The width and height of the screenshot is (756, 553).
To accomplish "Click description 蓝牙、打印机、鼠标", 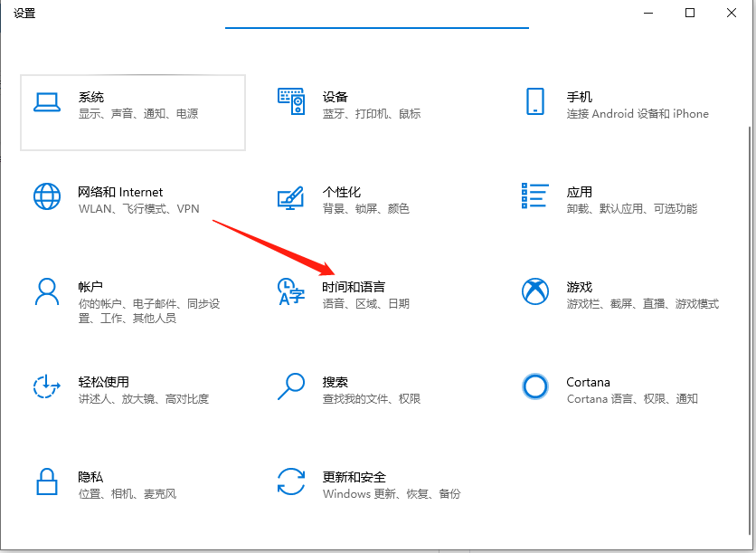I will (x=372, y=113).
